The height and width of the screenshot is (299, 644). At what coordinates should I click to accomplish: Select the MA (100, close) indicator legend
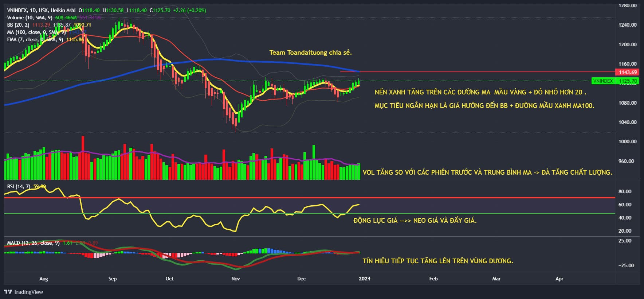tap(36, 32)
